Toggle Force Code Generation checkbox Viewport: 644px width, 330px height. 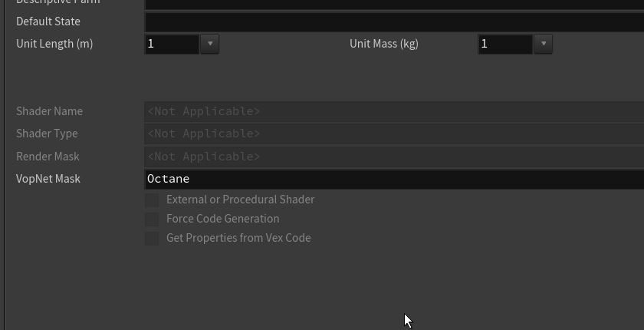(x=152, y=219)
